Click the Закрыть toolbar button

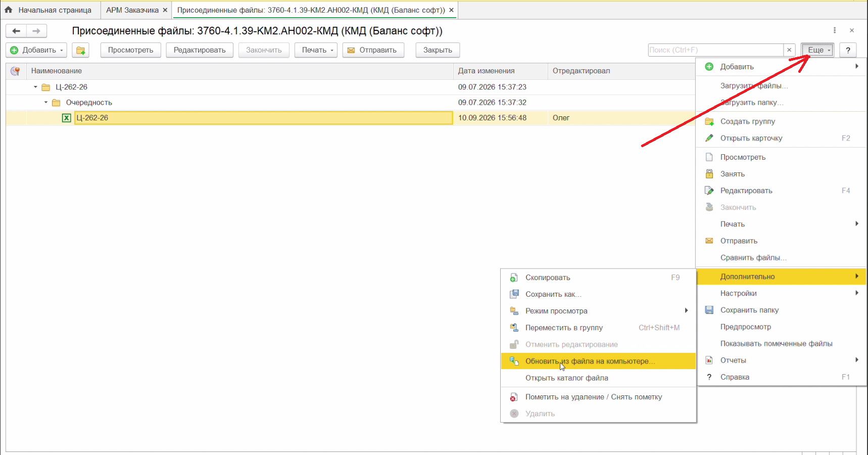(438, 50)
